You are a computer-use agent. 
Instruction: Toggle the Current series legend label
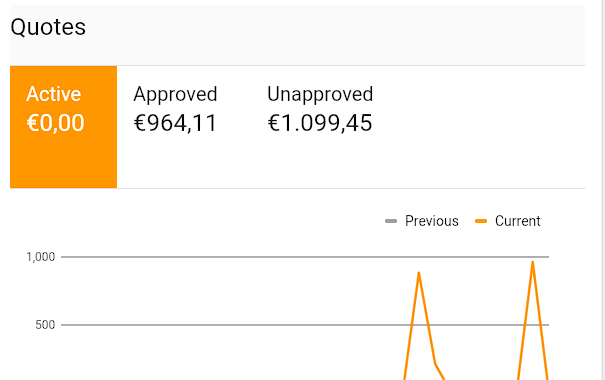pos(517,221)
